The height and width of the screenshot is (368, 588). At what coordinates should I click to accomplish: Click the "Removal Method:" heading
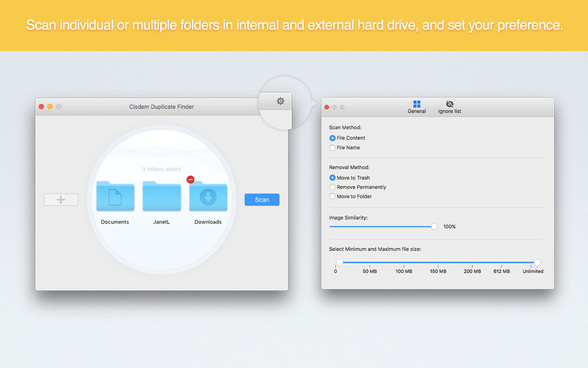point(349,167)
